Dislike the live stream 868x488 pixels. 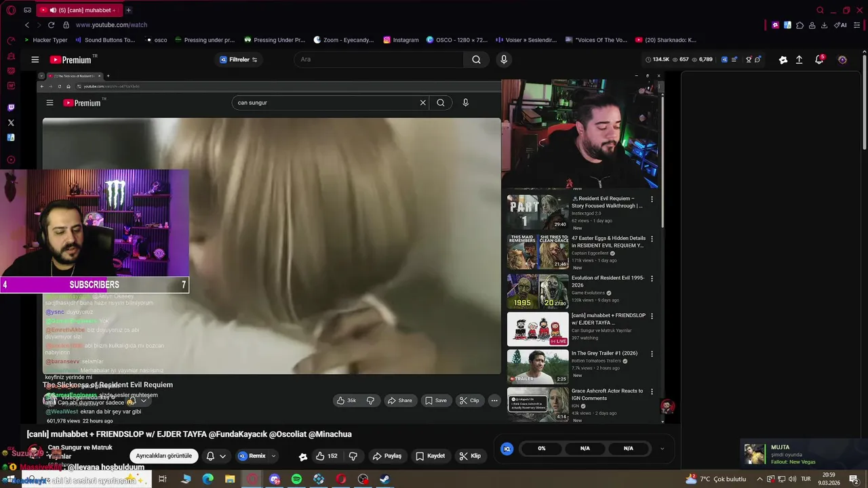coord(353,456)
